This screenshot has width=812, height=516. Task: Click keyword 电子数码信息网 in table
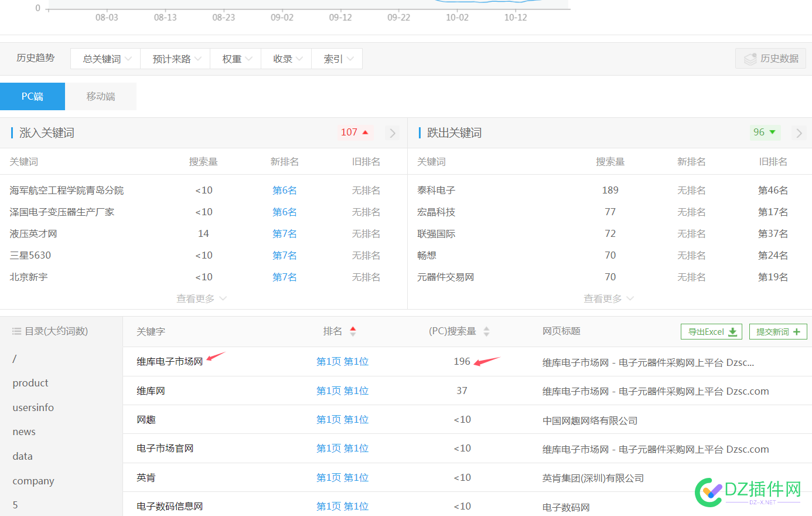click(x=169, y=507)
